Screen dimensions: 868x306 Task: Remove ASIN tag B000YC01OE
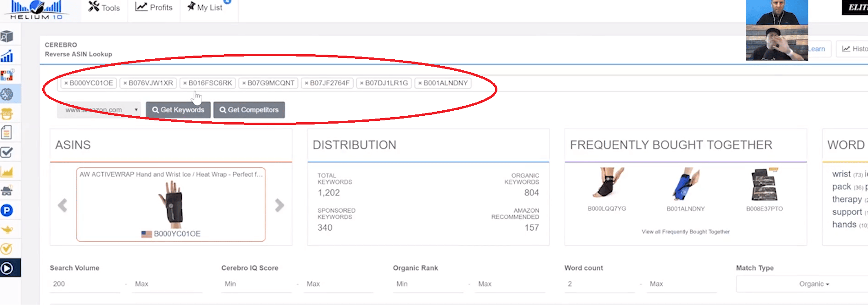tap(66, 83)
